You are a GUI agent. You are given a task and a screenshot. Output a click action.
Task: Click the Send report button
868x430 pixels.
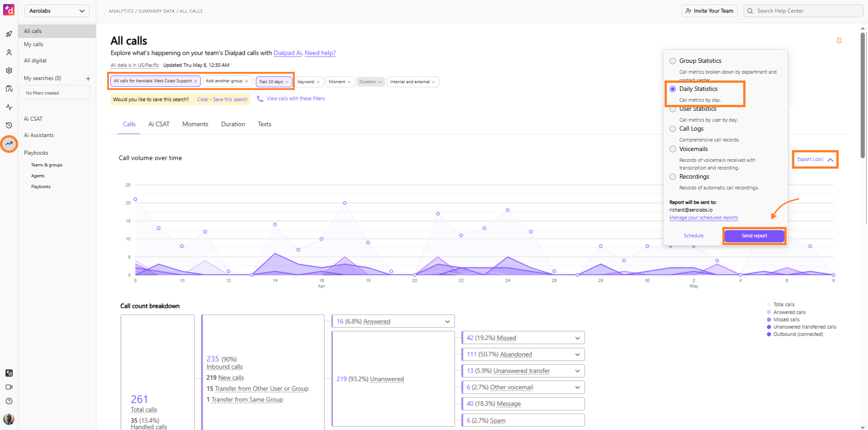(754, 236)
